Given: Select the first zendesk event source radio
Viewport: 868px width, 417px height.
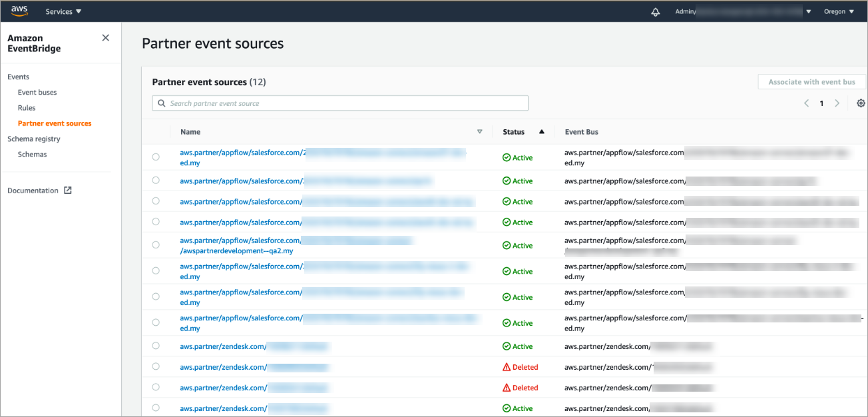Looking at the screenshot, I should 156,346.
